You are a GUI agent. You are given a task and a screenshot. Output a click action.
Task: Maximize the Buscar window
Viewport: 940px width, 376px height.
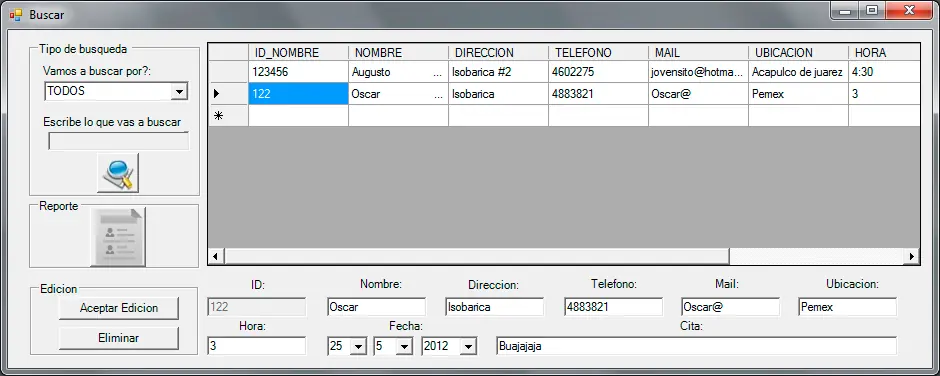click(x=872, y=11)
